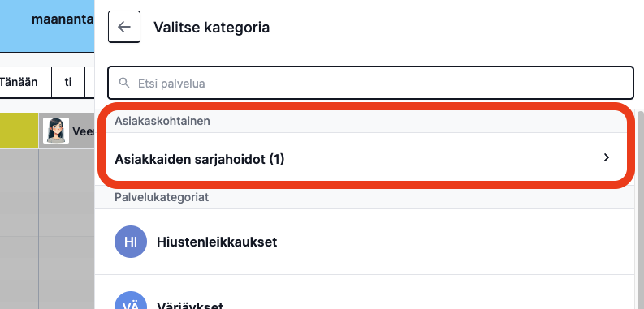Select the yellow calendar header cell
The height and width of the screenshot is (309, 644).
click(x=19, y=131)
